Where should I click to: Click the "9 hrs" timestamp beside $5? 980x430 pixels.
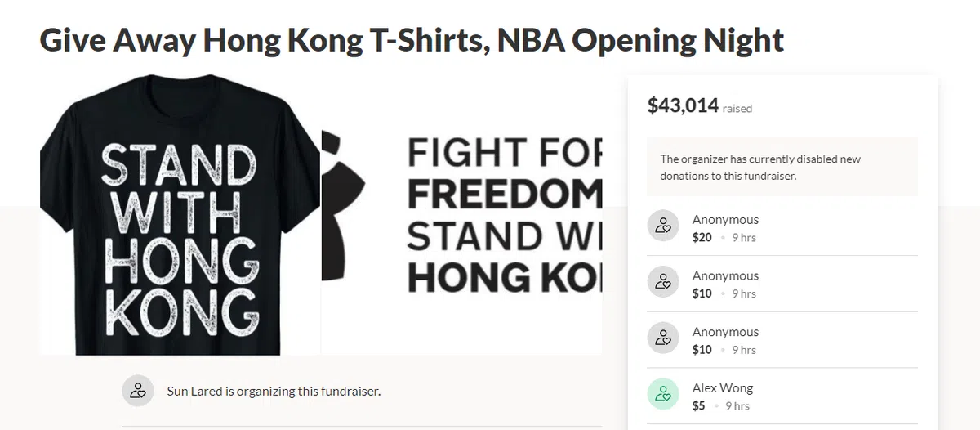point(738,406)
